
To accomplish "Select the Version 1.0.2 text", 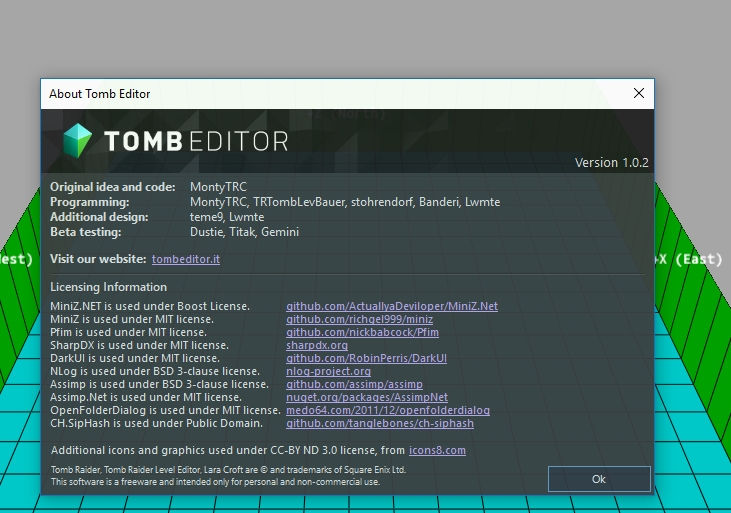I will 611,163.
